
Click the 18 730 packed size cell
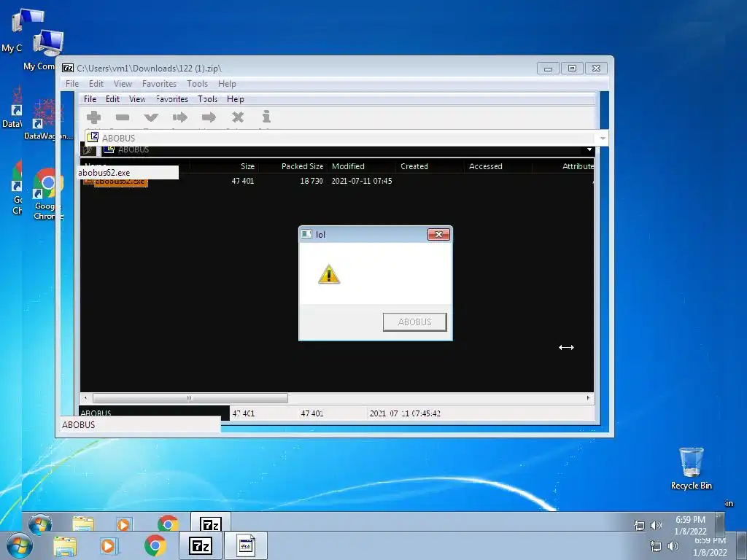point(311,181)
